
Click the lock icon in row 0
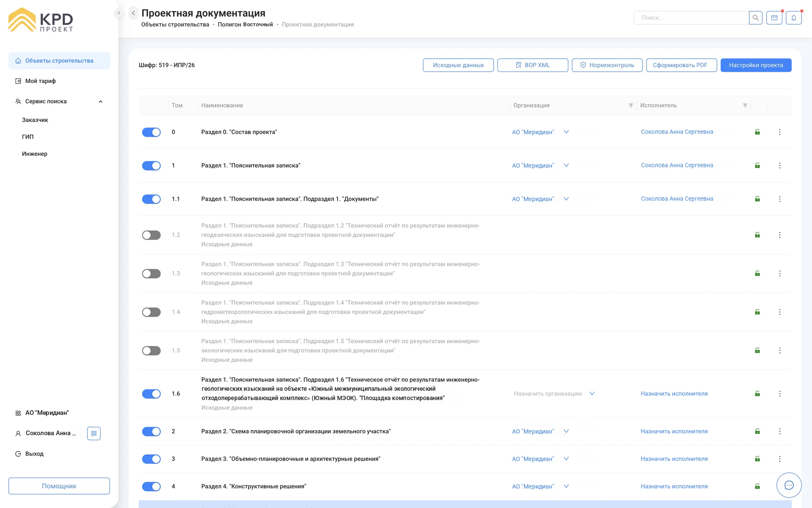click(757, 132)
